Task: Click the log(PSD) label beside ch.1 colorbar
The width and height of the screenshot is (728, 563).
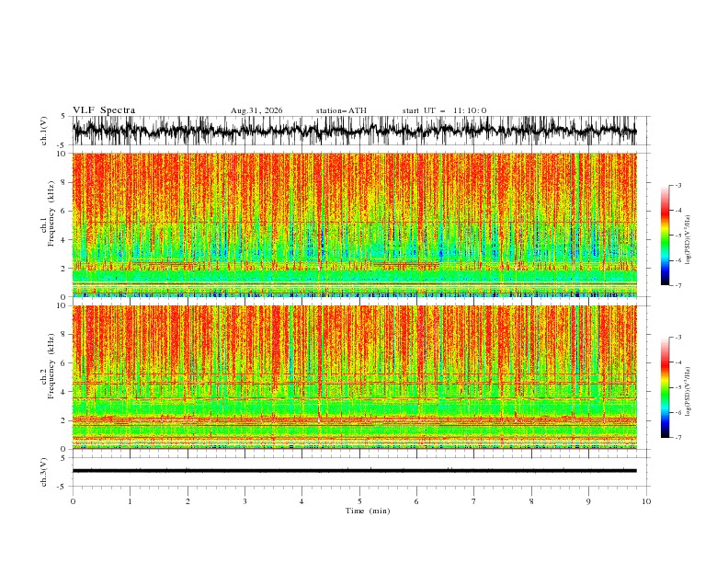Action: (688, 240)
